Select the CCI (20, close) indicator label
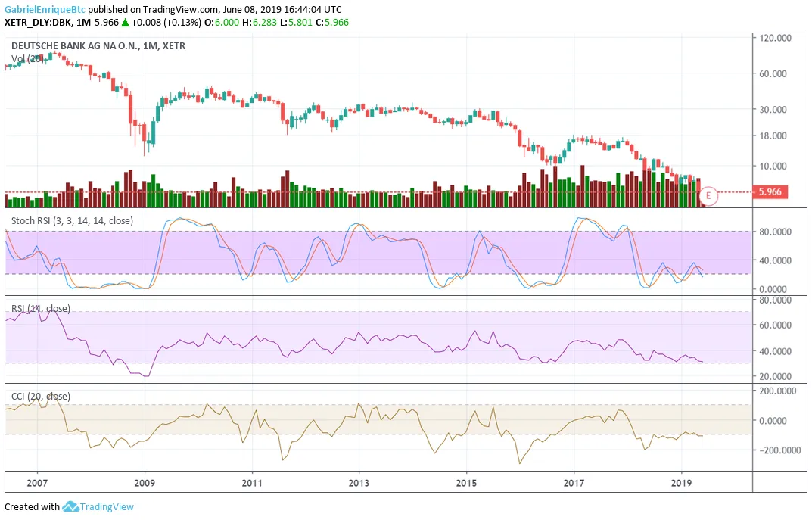The height and width of the screenshot is (520, 812). click(41, 396)
